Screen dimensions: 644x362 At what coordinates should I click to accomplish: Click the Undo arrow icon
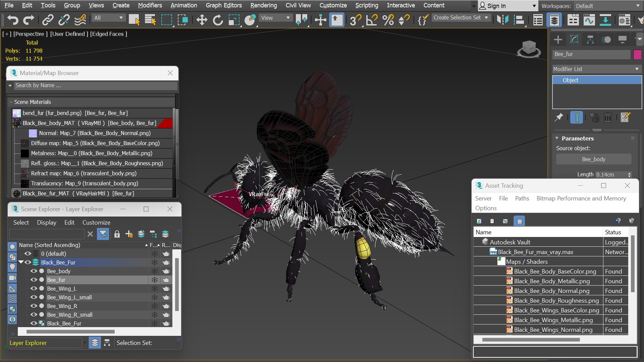pos(13,20)
